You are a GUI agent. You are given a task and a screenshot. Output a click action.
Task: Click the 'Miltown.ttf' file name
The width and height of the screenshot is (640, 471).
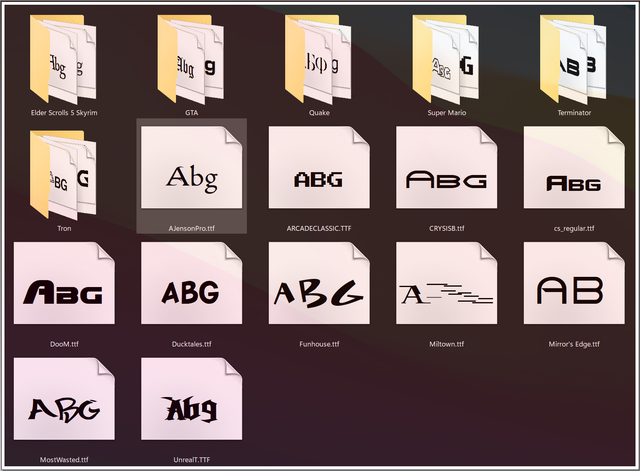click(447, 344)
